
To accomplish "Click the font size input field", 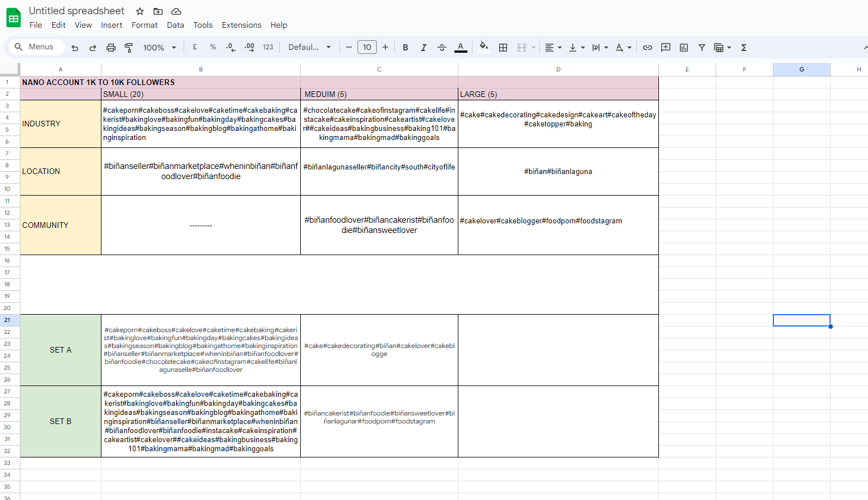I will [367, 48].
